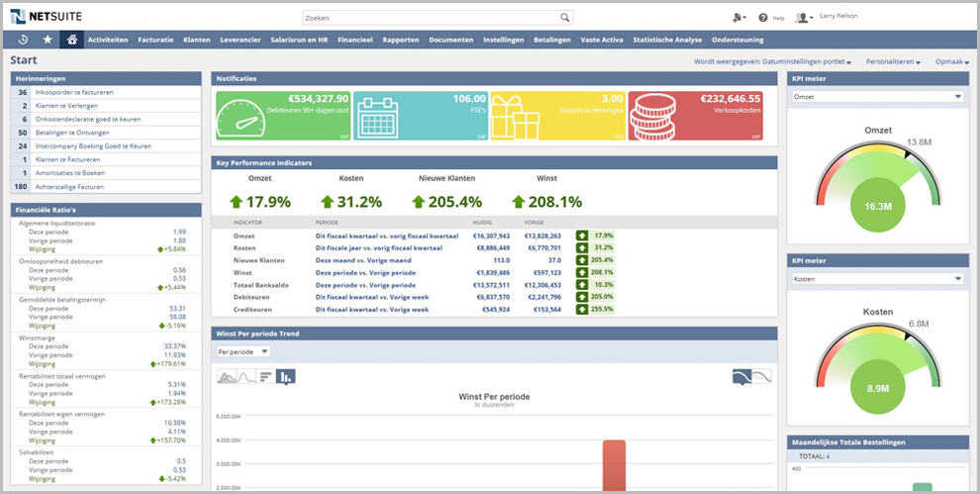The height and width of the screenshot is (494, 980).
Task: Switch chart to area graph view
Action: tap(228, 376)
